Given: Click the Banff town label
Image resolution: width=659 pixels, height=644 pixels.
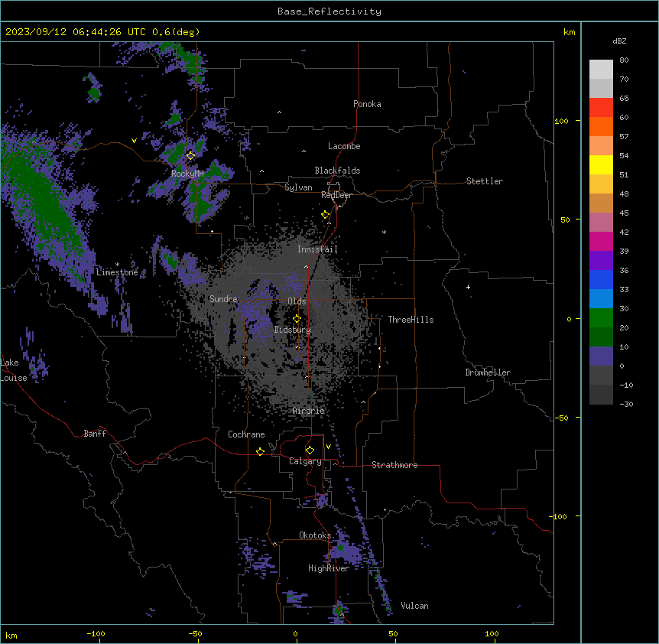Looking at the screenshot, I should click(95, 434).
